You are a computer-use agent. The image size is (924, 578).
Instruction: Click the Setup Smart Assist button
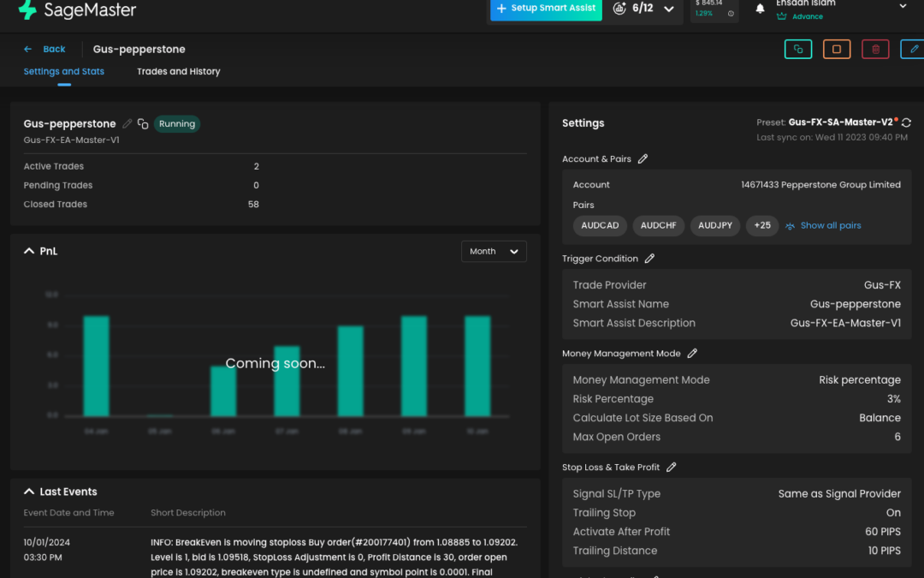coord(545,9)
